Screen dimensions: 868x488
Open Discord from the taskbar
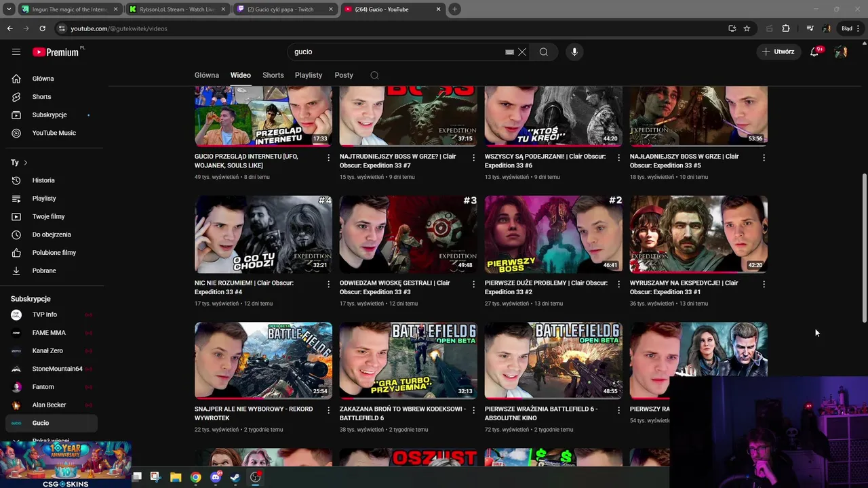(216, 477)
